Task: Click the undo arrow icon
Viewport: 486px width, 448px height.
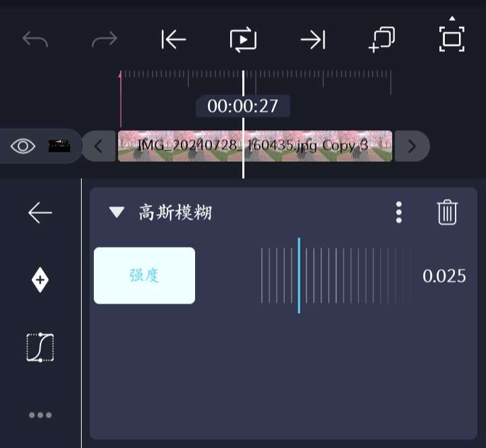Action: (x=35, y=39)
